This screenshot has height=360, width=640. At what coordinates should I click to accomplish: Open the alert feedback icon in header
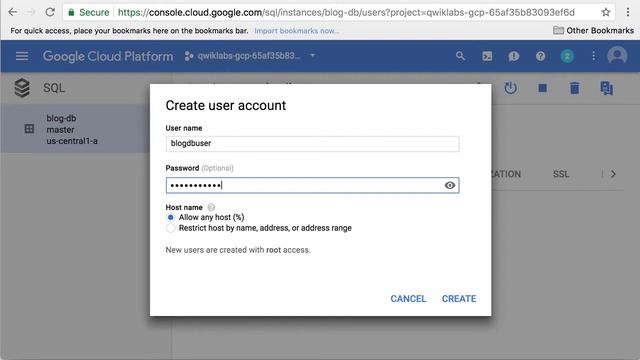click(x=513, y=56)
